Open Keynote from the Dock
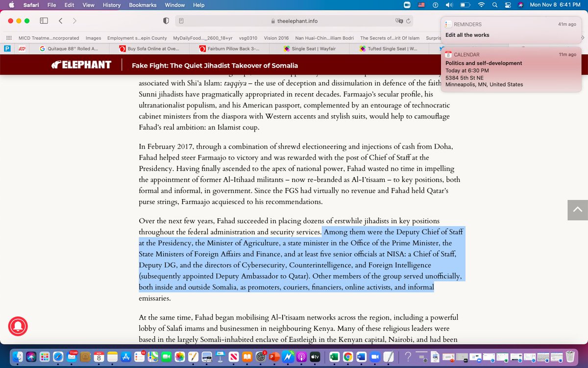The image size is (588, 368). tap(220, 357)
